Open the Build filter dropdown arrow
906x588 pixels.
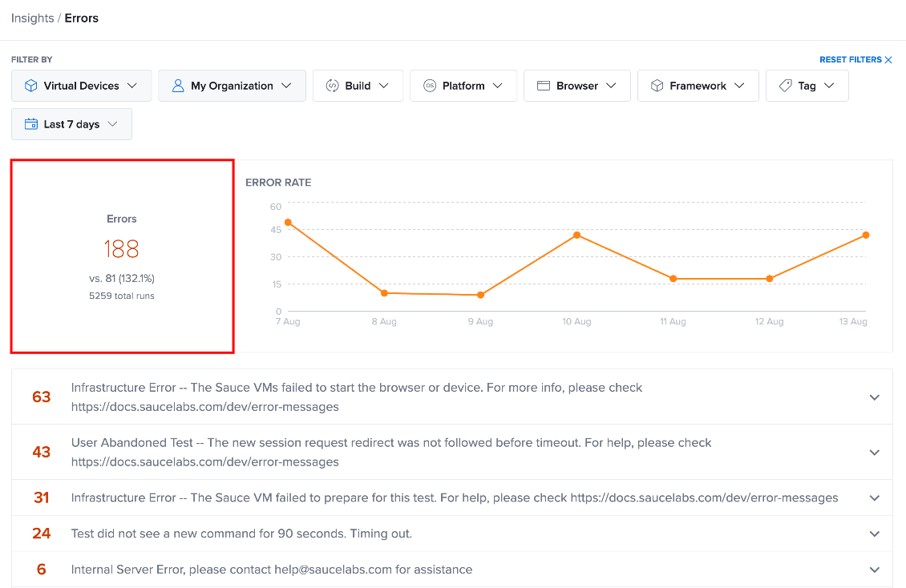point(384,86)
